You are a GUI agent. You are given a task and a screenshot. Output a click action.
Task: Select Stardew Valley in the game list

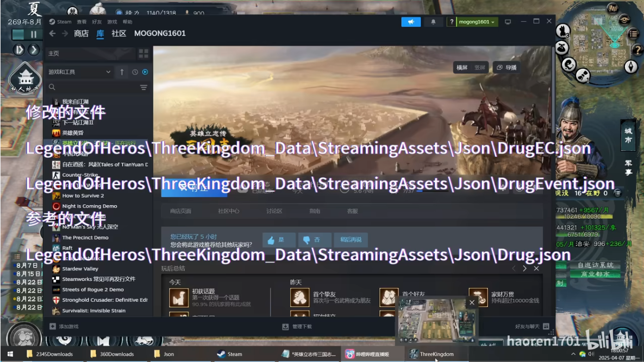(x=80, y=269)
